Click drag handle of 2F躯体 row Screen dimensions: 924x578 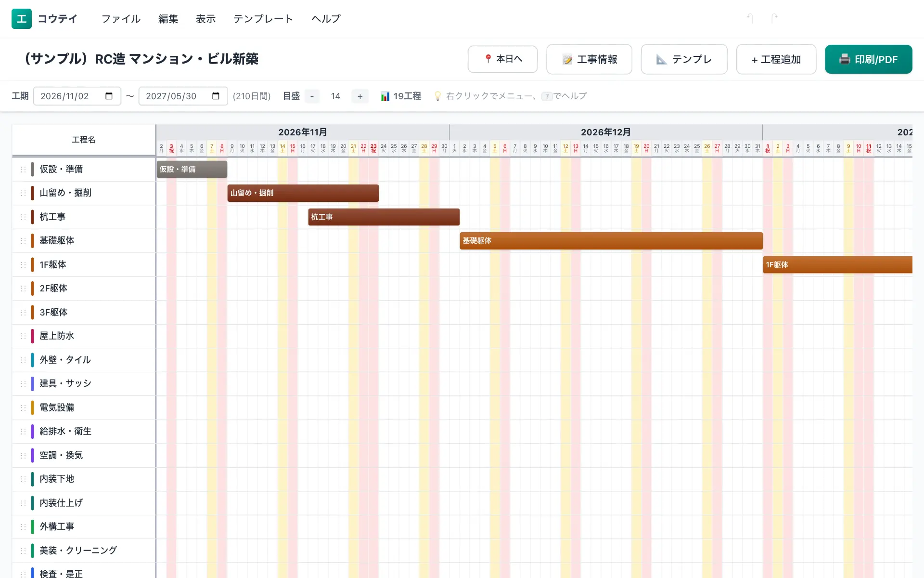click(23, 288)
